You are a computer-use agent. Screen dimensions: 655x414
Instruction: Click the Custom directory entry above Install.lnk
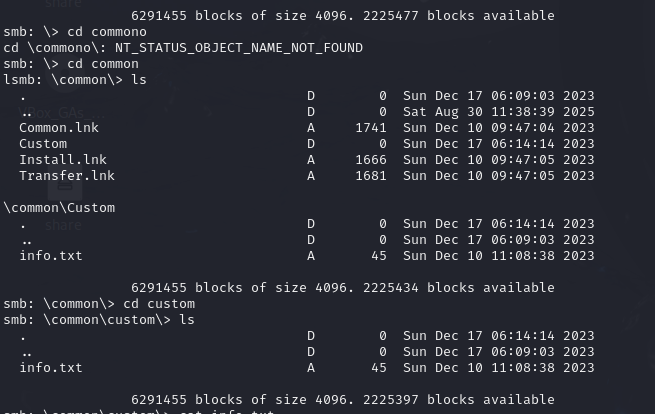(43, 144)
